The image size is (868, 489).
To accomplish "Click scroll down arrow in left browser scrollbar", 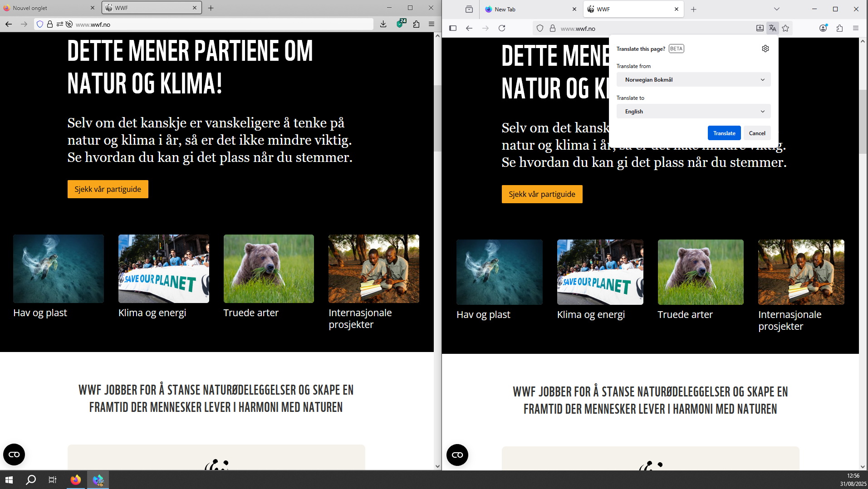I will pos(437,466).
